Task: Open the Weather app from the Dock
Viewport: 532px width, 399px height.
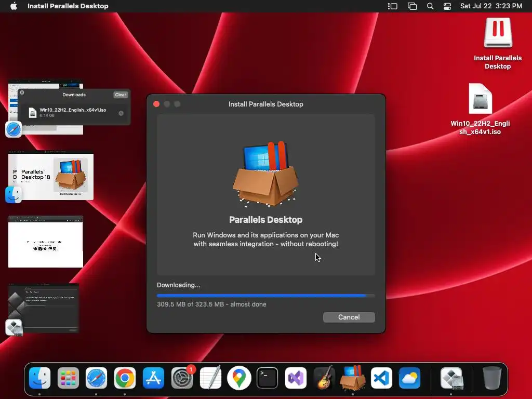Action: point(409,378)
